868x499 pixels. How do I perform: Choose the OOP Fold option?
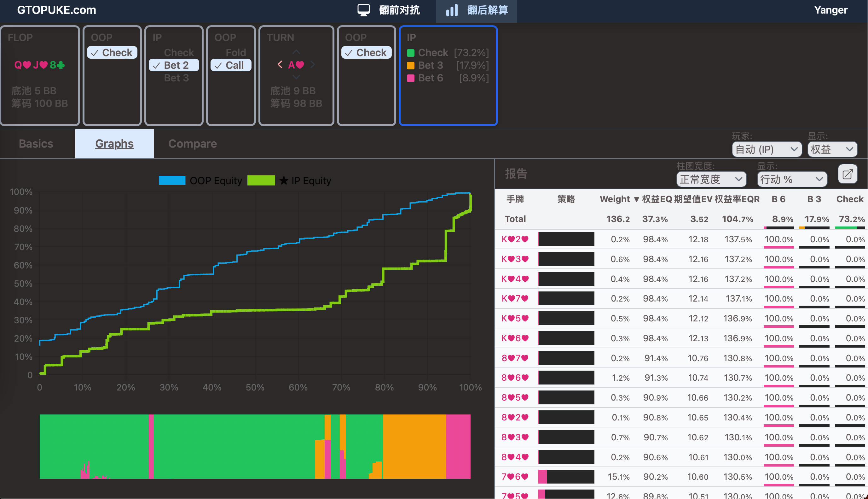point(235,52)
